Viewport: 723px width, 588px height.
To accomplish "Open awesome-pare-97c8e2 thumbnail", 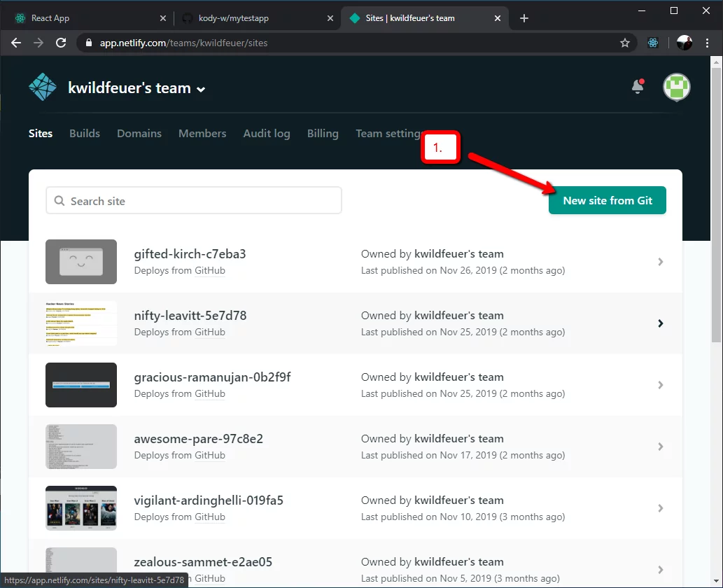I will pos(81,447).
